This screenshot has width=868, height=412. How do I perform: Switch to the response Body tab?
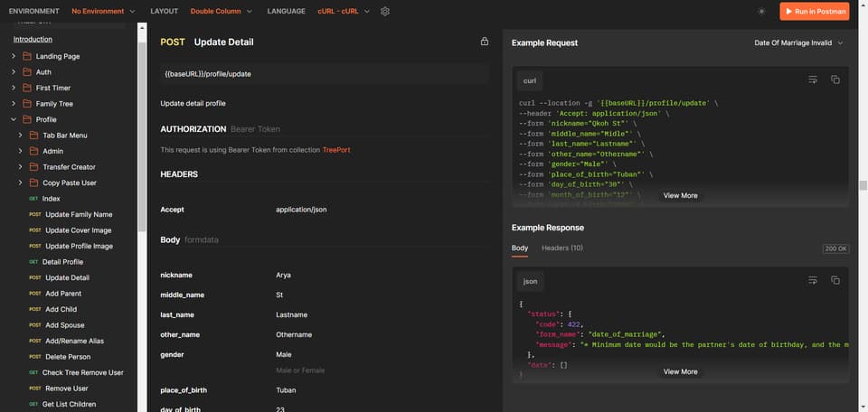(519, 248)
